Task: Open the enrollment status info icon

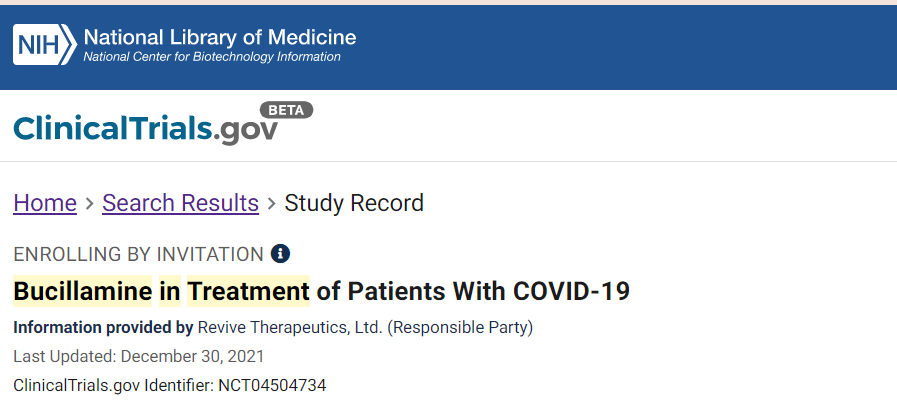Action: click(x=280, y=253)
